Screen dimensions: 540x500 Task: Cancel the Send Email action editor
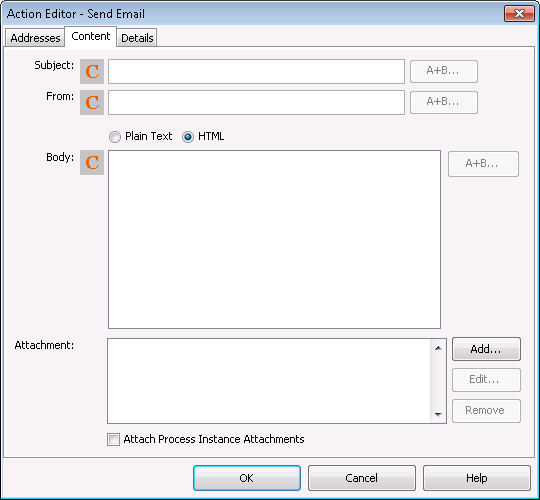click(x=362, y=478)
